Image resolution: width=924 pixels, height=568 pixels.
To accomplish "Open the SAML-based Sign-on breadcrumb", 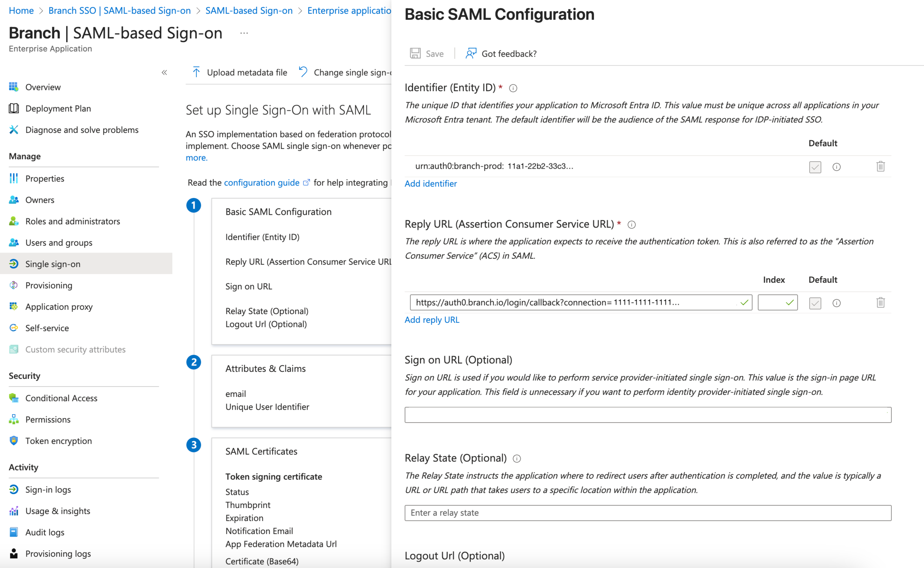I will [249, 11].
